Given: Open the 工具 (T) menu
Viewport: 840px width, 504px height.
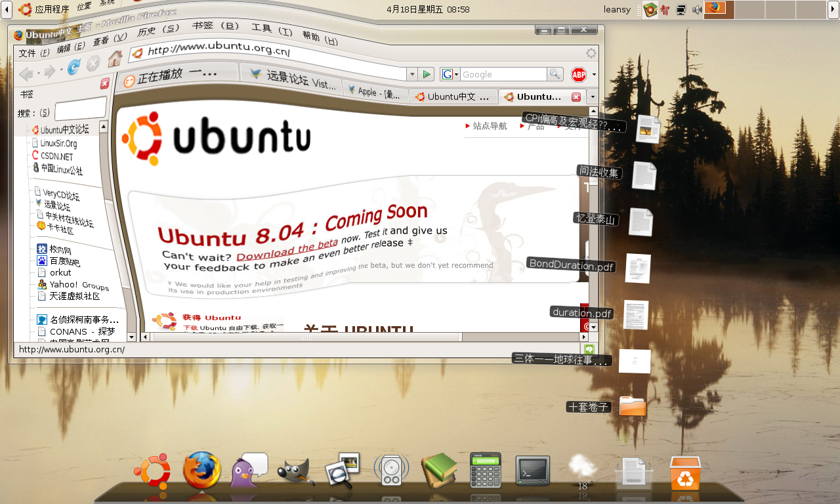Looking at the screenshot, I should tap(272, 29).
